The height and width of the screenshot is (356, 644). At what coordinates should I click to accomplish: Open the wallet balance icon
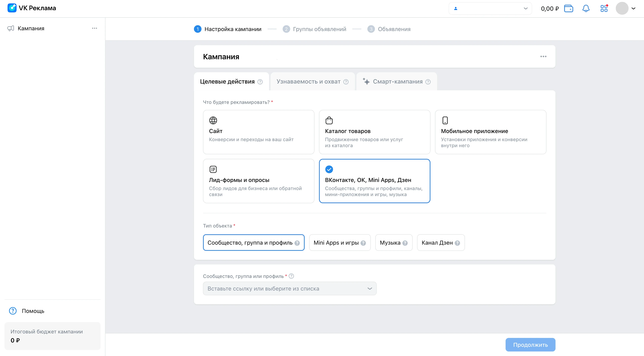coord(569,9)
